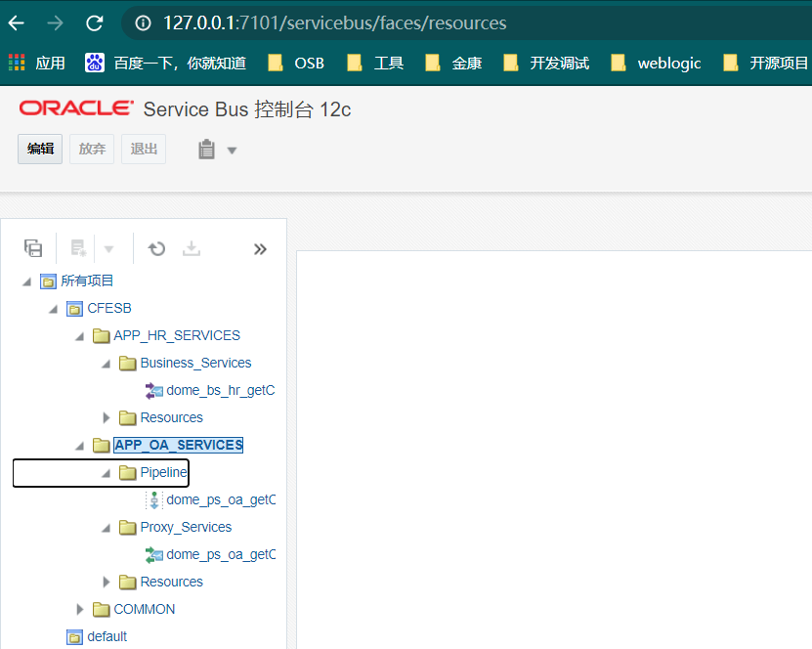Select the Pipeline folder
The image size is (812, 649).
click(x=163, y=472)
